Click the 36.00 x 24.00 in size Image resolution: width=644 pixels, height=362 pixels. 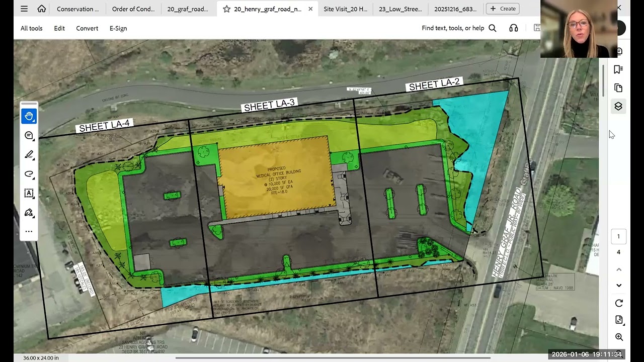coord(41,358)
